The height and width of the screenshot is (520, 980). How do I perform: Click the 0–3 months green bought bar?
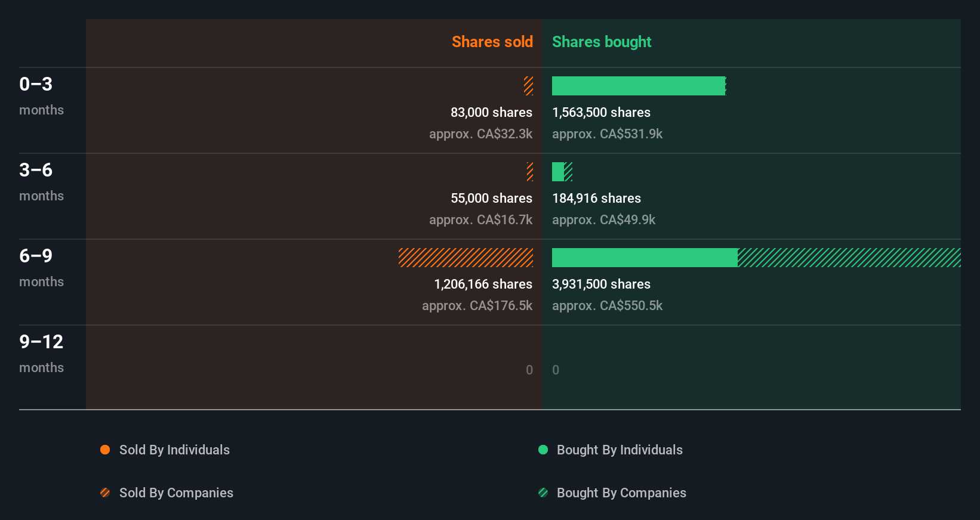[639, 86]
